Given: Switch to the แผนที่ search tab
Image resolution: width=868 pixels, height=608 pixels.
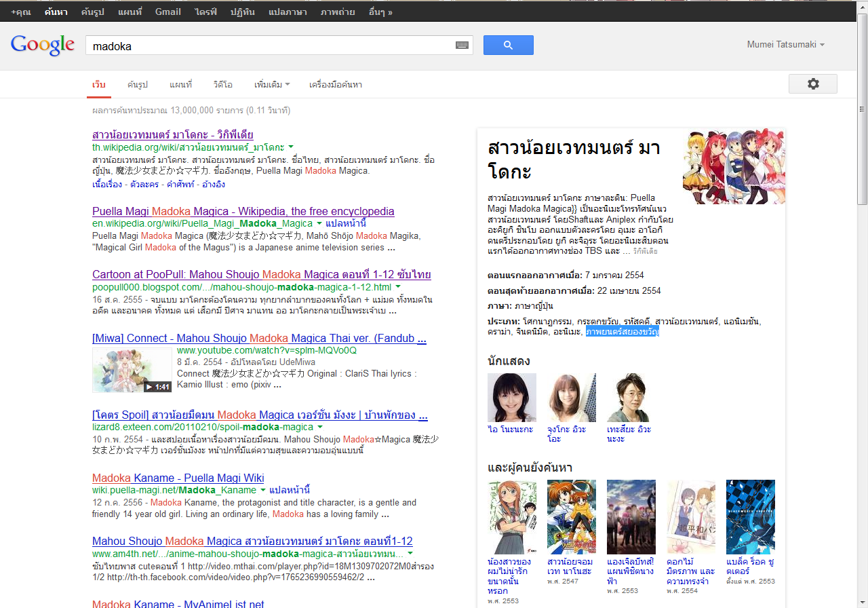Looking at the screenshot, I should 180,85.
